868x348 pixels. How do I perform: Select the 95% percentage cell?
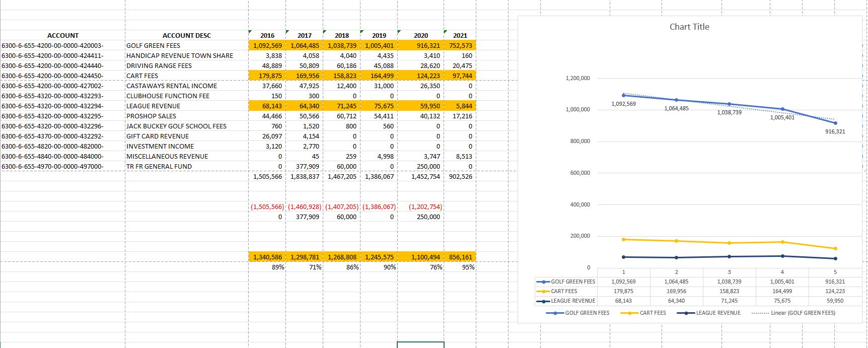[x=468, y=267]
